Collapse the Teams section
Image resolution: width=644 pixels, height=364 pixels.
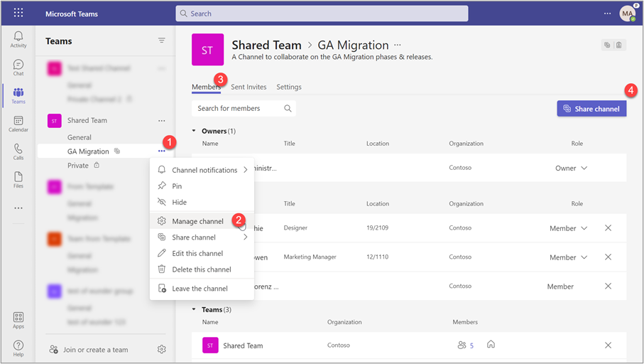click(x=195, y=310)
